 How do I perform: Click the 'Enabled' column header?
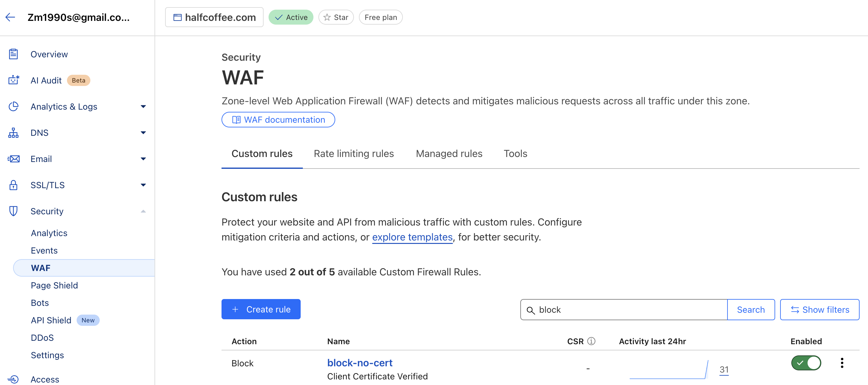[806, 341]
